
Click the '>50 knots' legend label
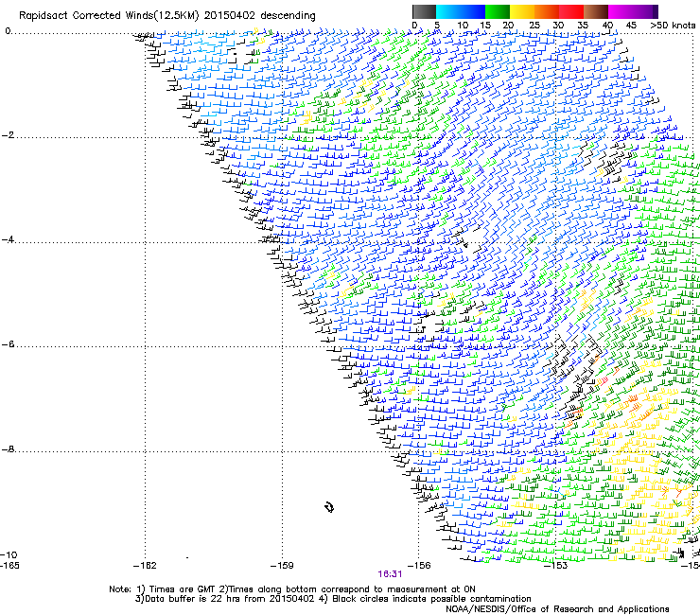pos(673,26)
